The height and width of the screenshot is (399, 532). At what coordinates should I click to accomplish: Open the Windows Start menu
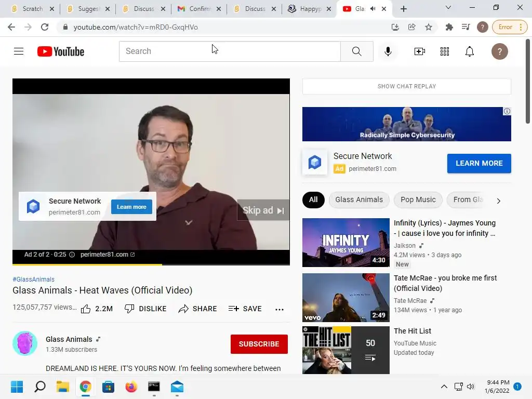point(17,387)
